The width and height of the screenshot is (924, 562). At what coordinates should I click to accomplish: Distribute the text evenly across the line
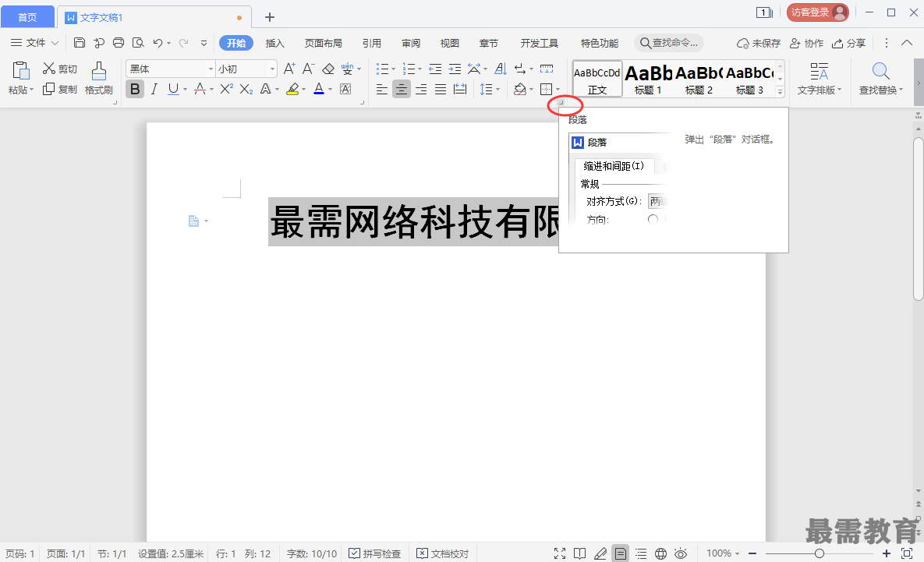(x=460, y=89)
